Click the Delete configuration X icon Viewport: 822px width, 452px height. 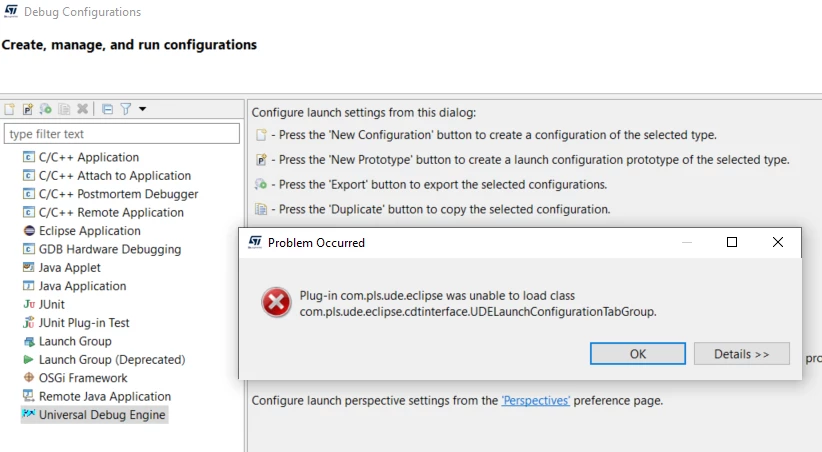pyautogui.click(x=82, y=109)
